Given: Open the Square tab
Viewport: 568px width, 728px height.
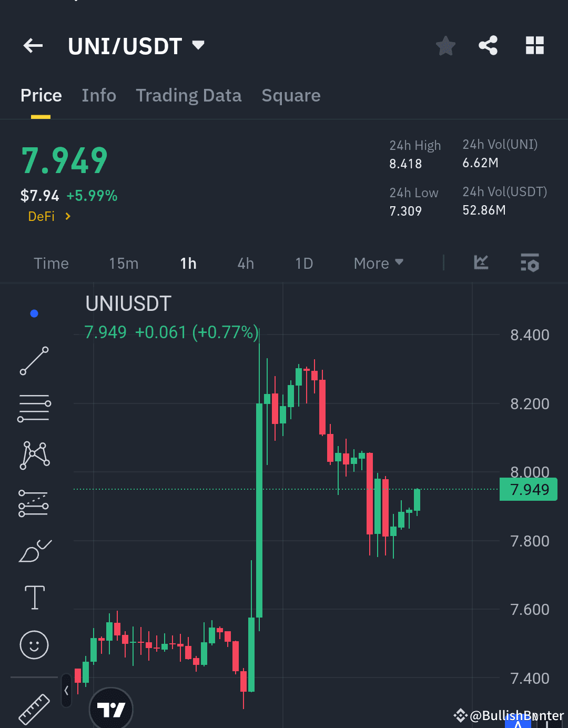Looking at the screenshot, I should click(291, 96).
